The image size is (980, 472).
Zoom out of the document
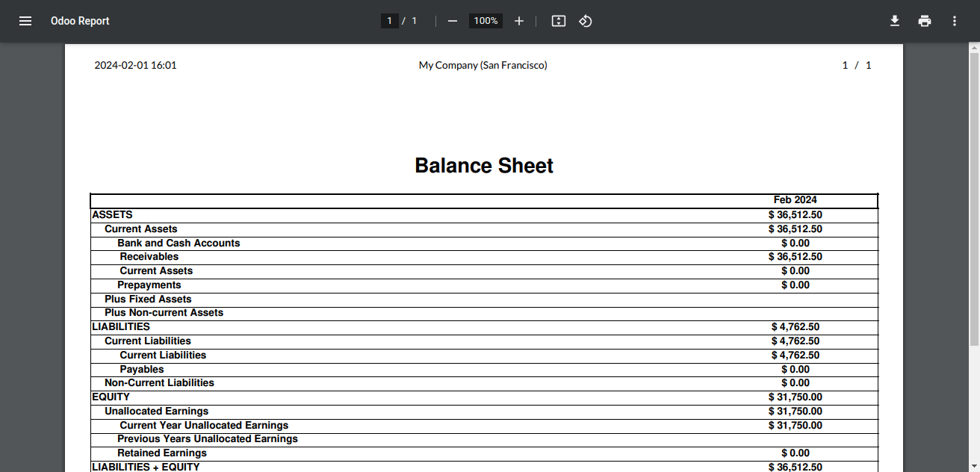pyautogui.click(x=452, y=21)
